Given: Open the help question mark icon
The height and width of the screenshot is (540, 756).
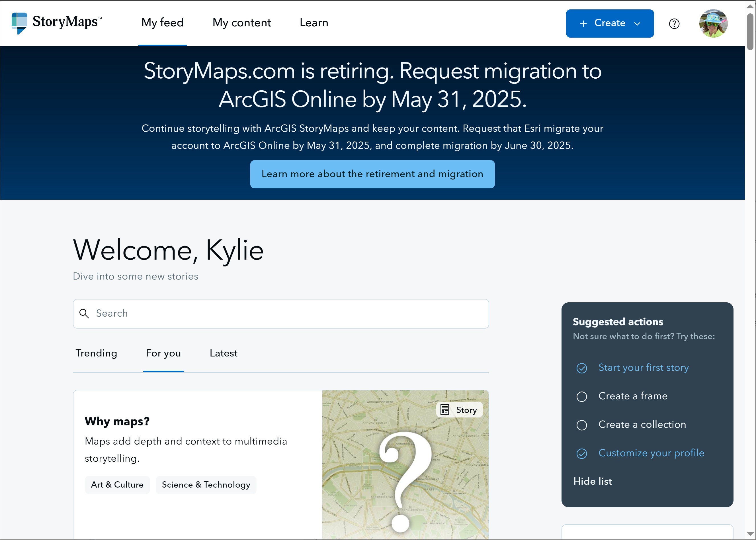Looking at the screenshot, I should click(x=674, y=24).
